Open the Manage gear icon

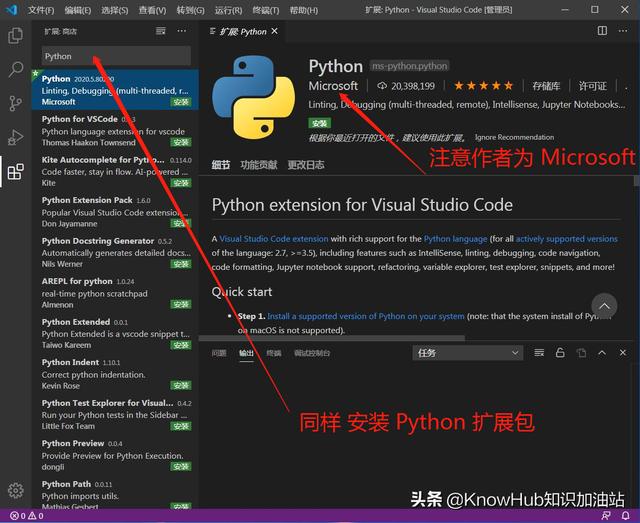click(x=16, y=490)
